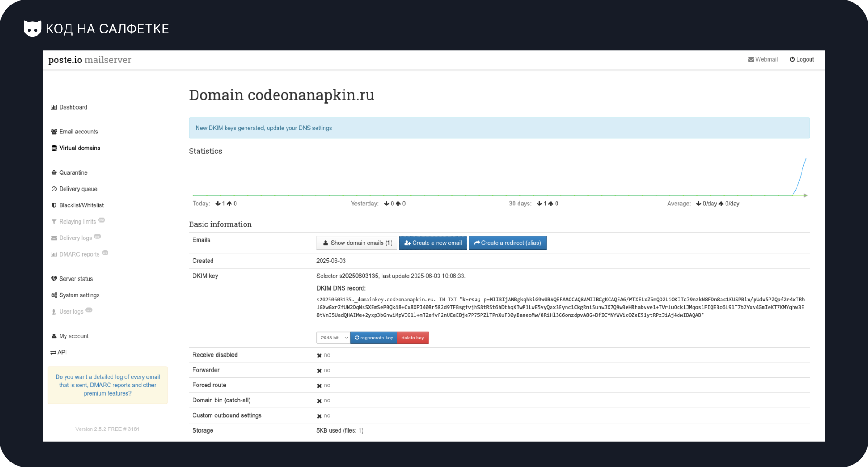
Task: Click the Logout power icon
Action: pyautogui.click(x=792, y=59)
